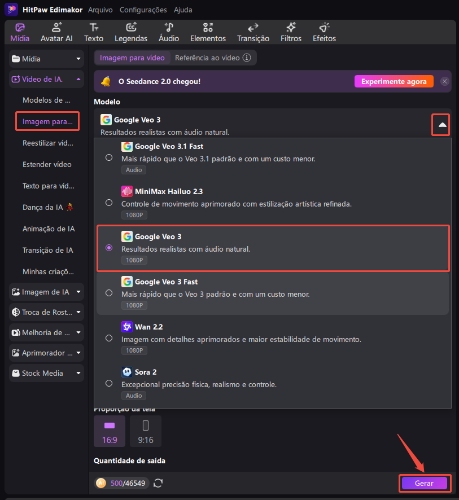Click Experimente agora button
459x500 pixels.
(394, 81)
